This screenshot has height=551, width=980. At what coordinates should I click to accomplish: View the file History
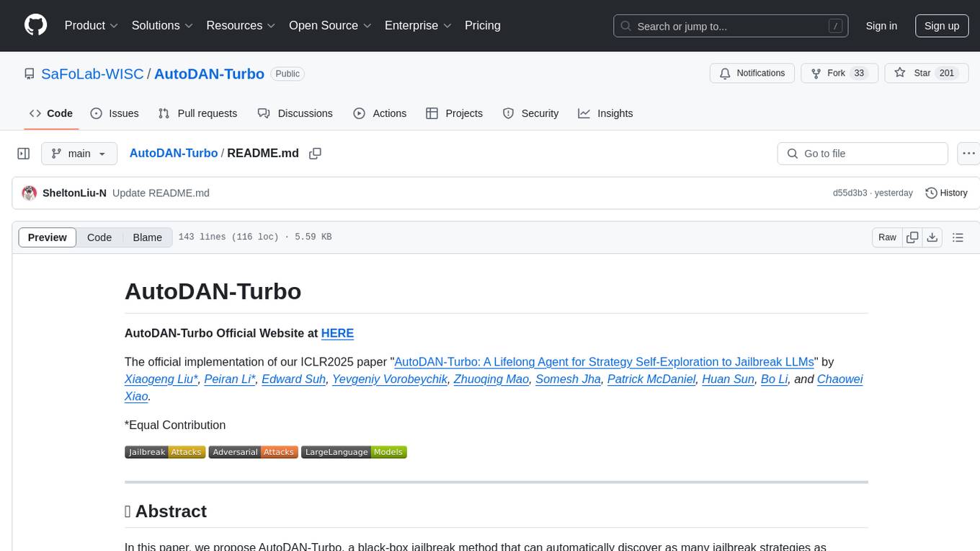946,193
